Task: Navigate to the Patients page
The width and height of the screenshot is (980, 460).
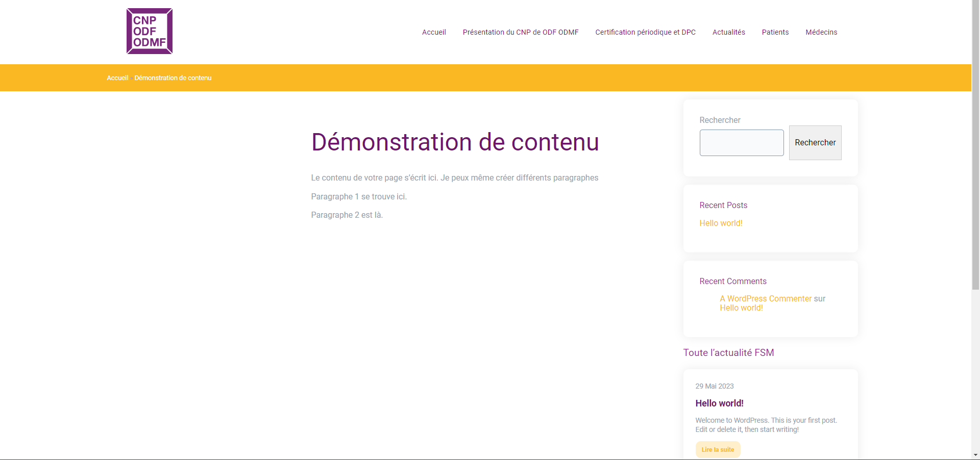Action: [x=775, y=32]
